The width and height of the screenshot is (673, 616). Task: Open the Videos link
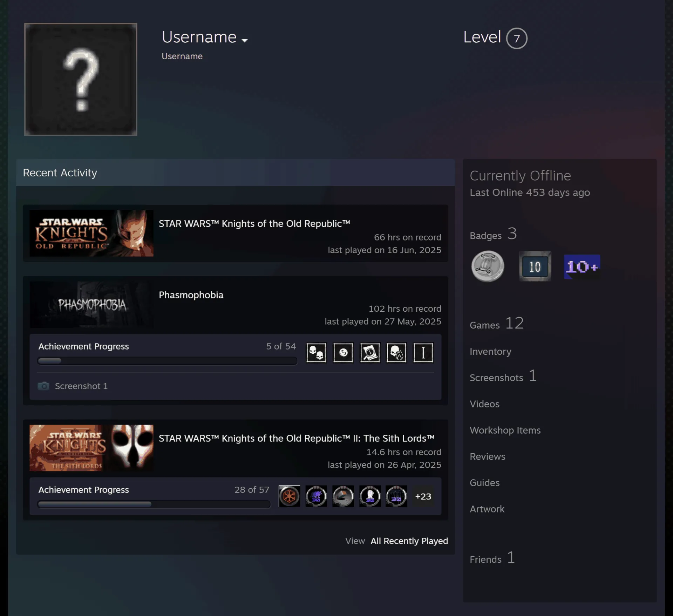[x=484, y=404]
